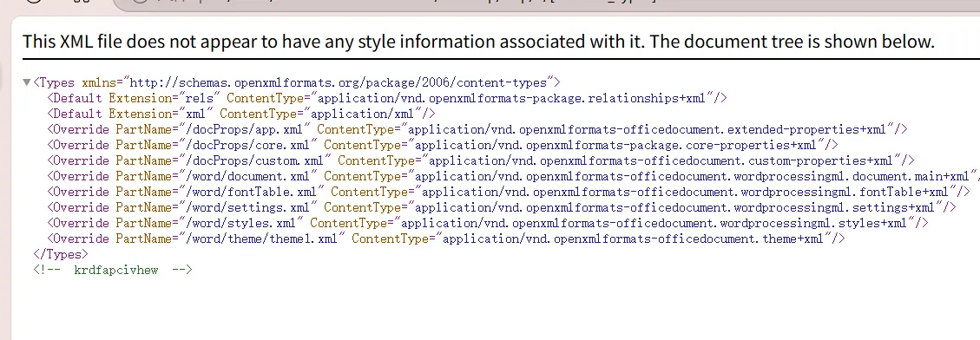Screen dimensions: 980x340
Task: Select the /word/styles.xml Override line
Action: (x=488, y=223)
